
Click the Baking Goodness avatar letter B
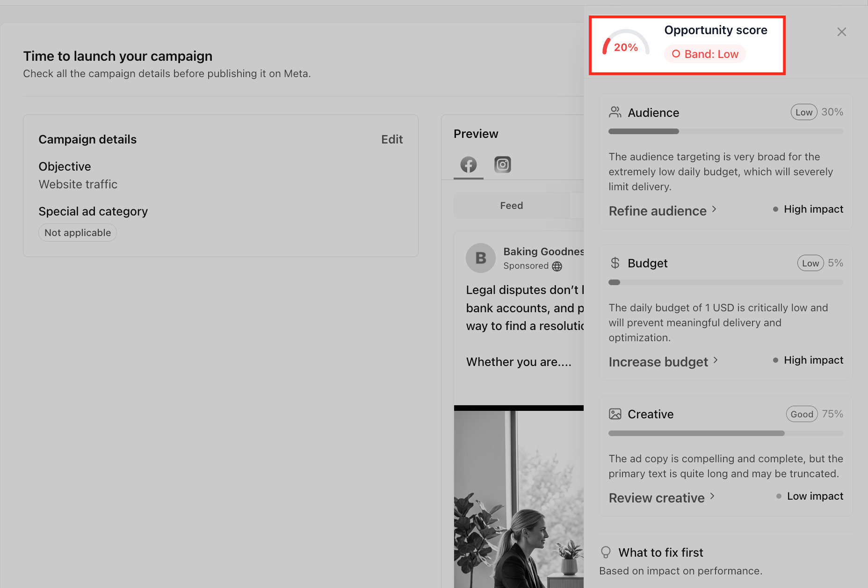coord(481,258)
